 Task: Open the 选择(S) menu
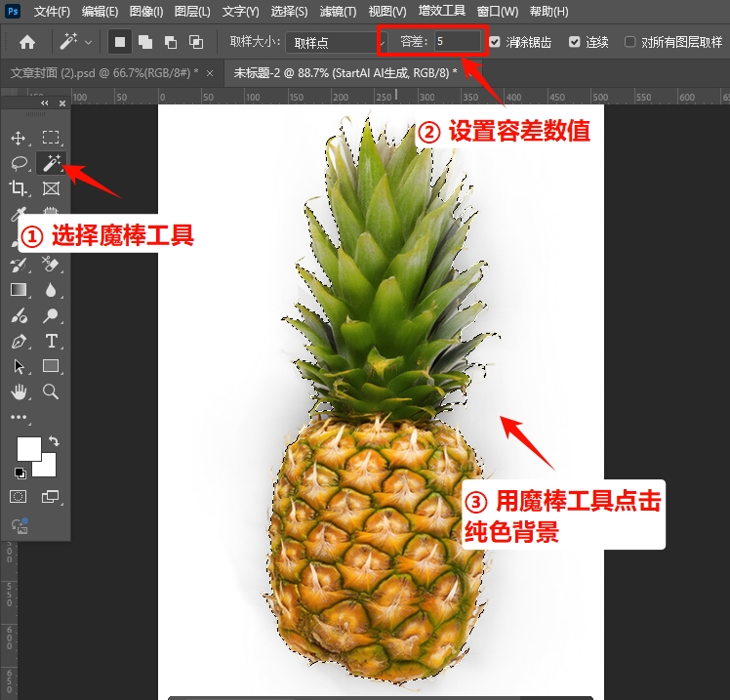coord(289,11)
